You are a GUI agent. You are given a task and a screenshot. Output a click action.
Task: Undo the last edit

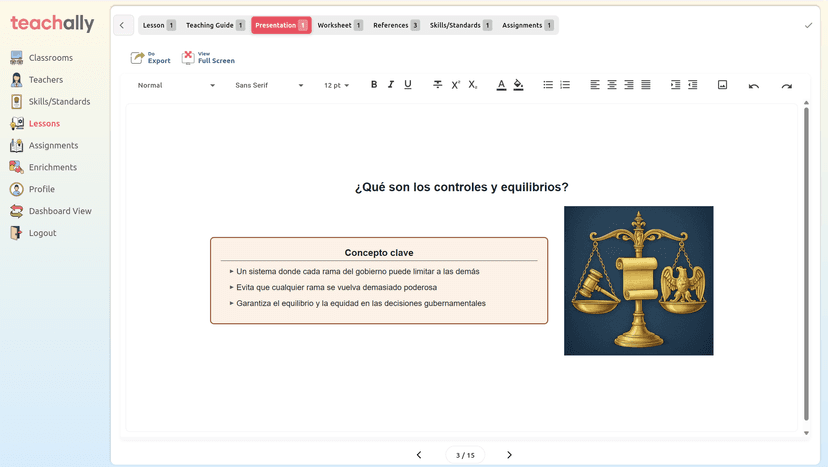(754, 86)
